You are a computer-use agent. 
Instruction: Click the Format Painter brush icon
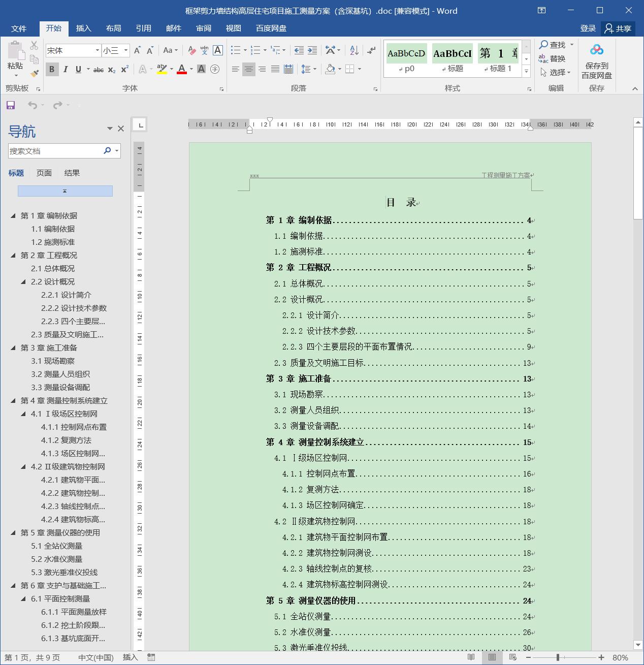coord(35,74)
